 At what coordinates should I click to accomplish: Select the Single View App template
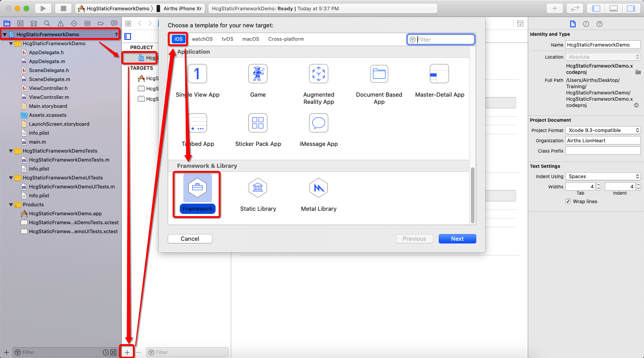pos(198,81)
